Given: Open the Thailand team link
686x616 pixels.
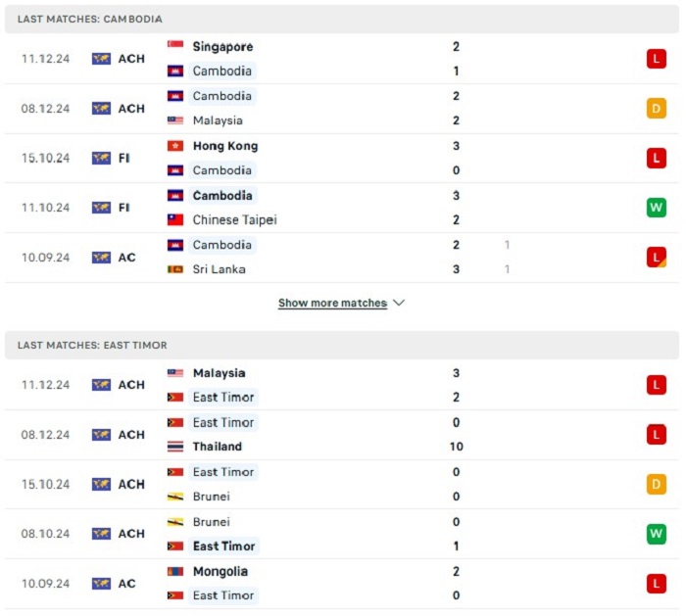Looking at the screenshot, I should coord(218,447).
